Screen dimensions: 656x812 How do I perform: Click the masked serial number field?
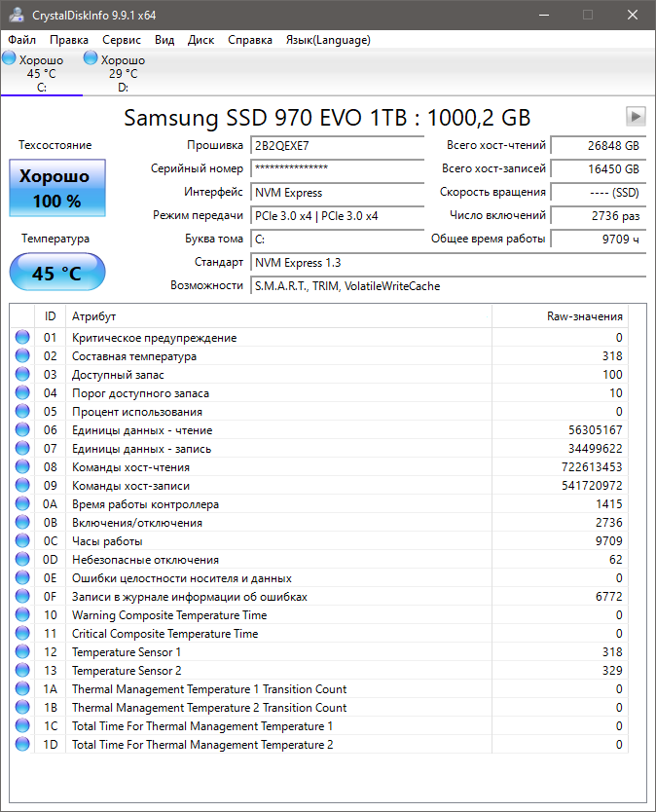click(x=337, y=168)
